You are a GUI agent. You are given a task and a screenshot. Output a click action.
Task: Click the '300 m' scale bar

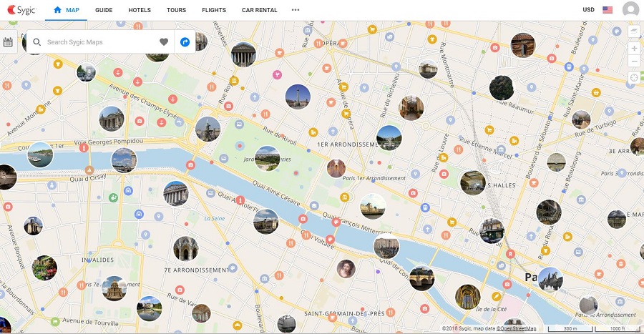pos(570,329)
